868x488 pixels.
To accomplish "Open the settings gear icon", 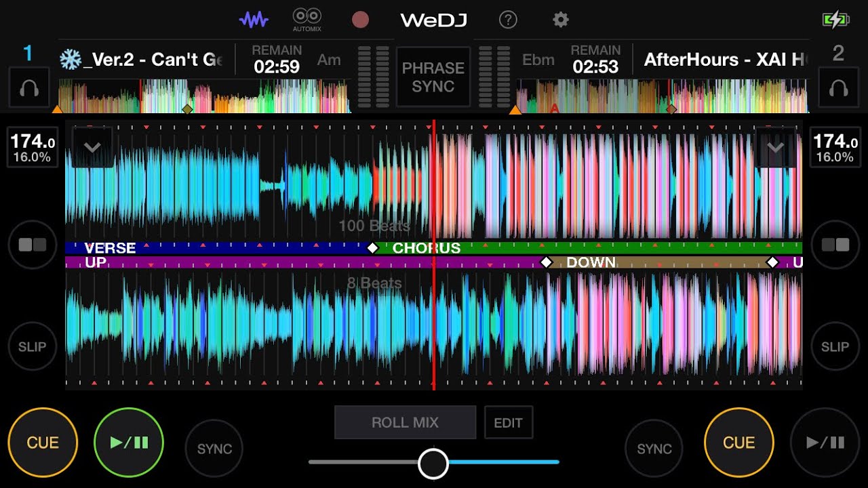I will click(x=561, y=20).
